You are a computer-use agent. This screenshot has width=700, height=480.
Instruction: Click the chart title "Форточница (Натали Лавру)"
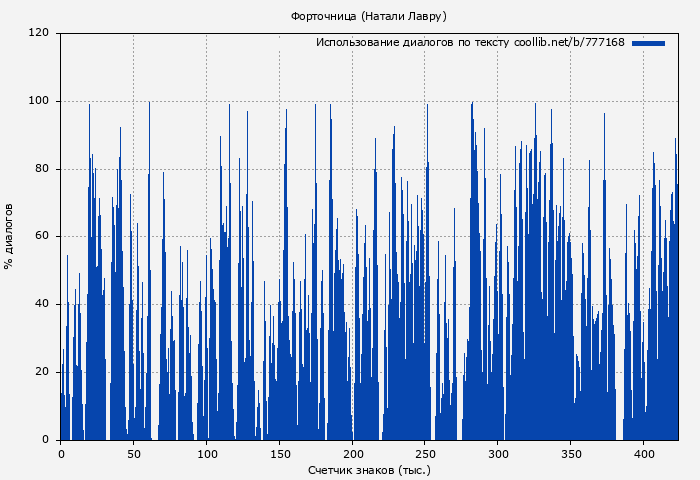(x=368, y=16)
